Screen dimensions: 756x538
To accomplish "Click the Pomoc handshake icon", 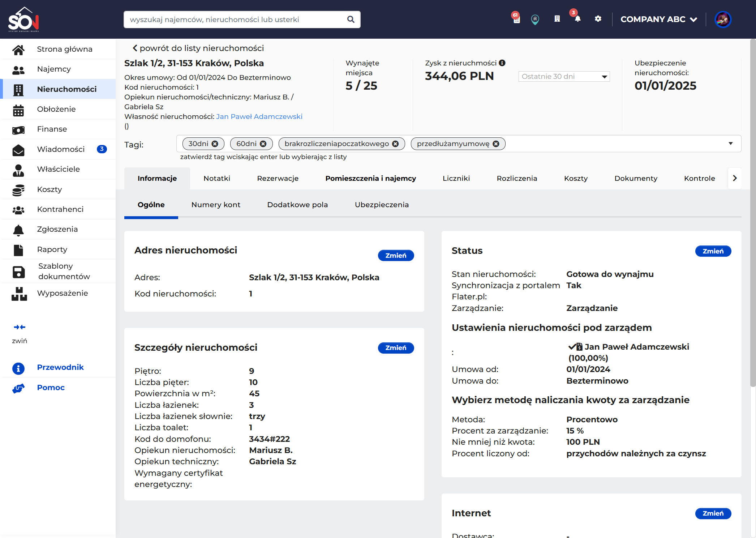I will [x=18, y=388].
